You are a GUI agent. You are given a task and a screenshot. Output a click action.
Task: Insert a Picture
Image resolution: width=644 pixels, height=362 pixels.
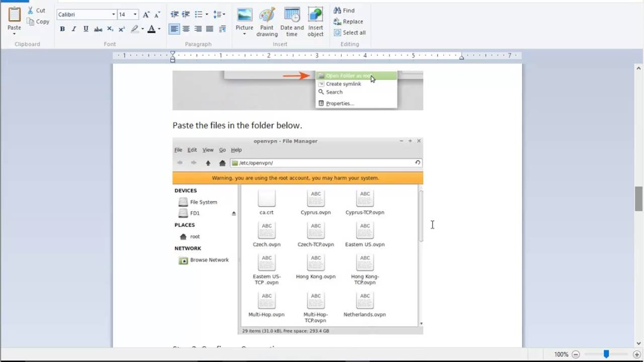coord(245,19)
